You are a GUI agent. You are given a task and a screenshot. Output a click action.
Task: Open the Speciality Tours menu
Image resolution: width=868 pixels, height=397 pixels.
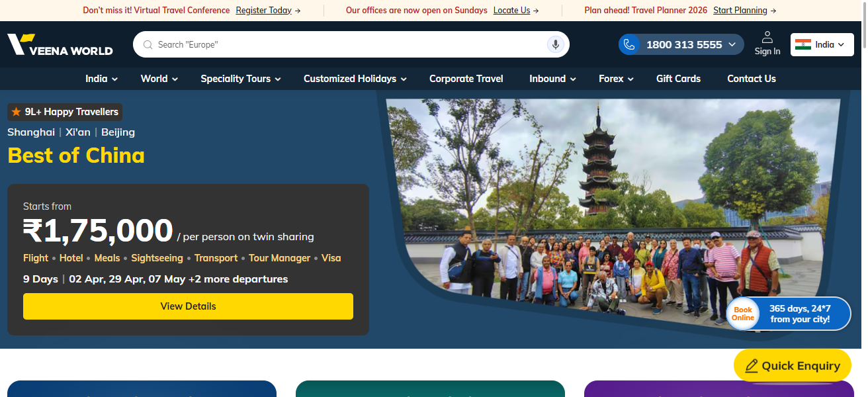[x=241, y=79]
